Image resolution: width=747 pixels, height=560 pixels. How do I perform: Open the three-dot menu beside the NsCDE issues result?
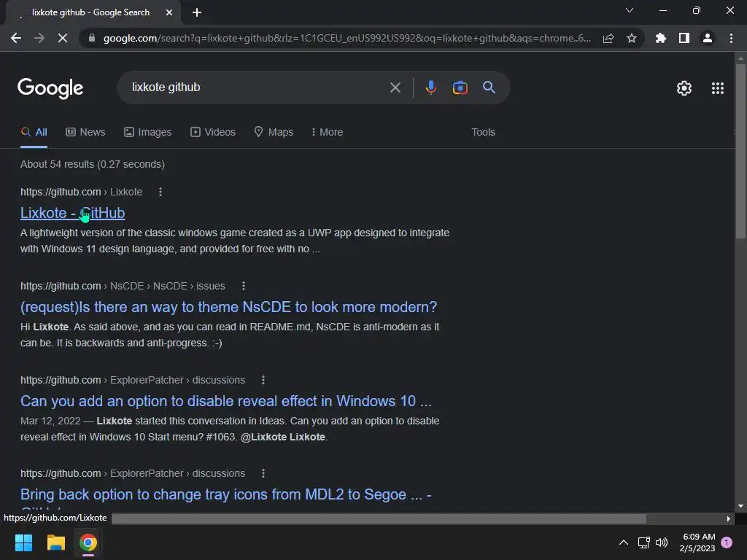pyautogui.click(x=244, y=286)
